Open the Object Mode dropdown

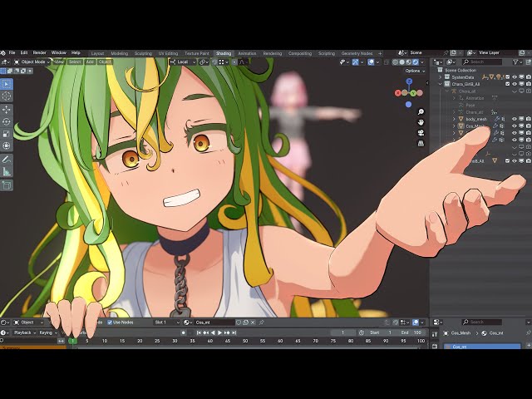[32, 62]
